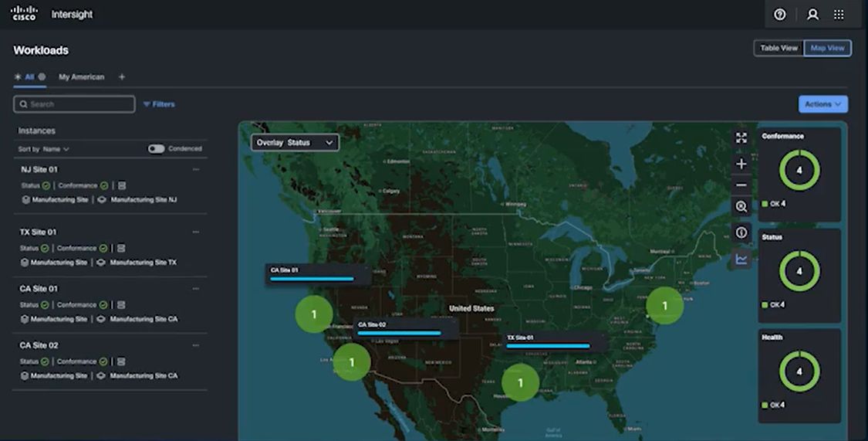
Task: Open the apps grid launcher icon
Action: click(x=839, y=15)
